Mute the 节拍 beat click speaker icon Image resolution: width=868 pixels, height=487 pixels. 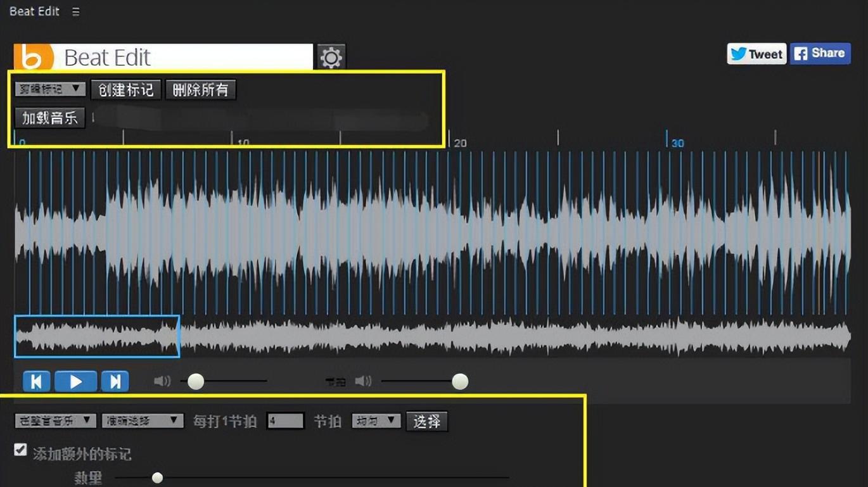(x=363, y=381)
